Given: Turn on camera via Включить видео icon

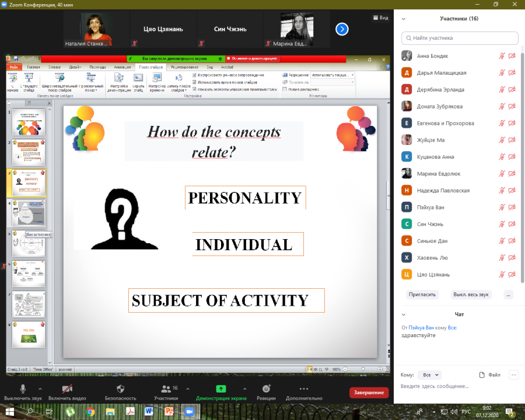Looking at the screenshot, I should point(67,389).
